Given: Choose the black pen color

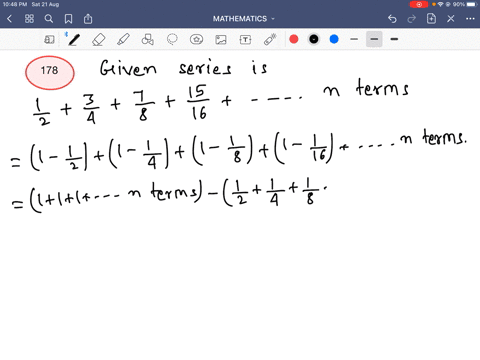Looking at the screenshot, I should (x=314, y=39).
